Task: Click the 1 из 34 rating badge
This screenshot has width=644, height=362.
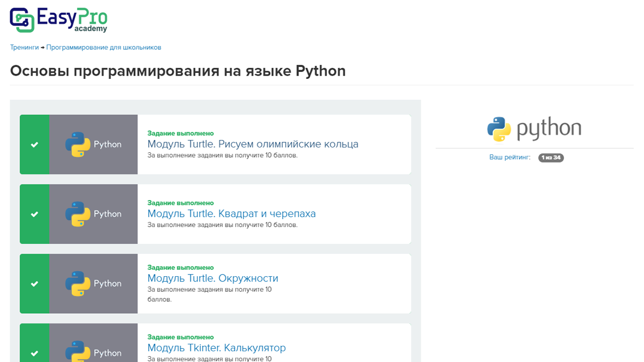Action: (551, 158)
